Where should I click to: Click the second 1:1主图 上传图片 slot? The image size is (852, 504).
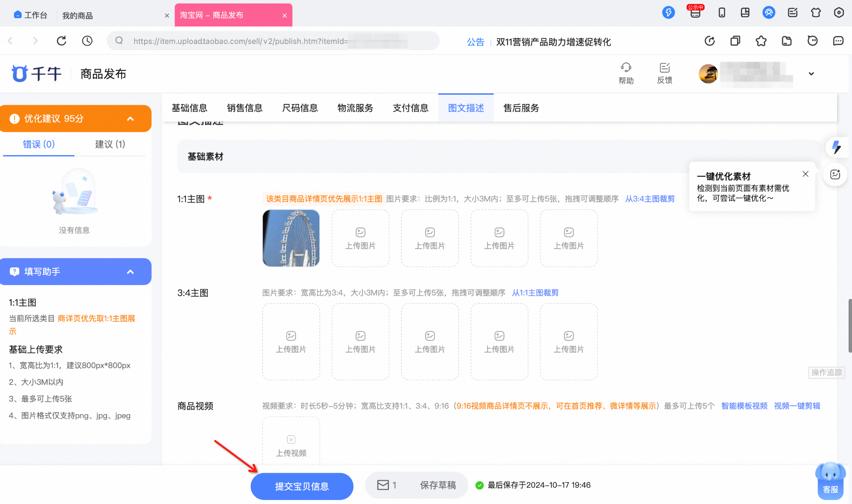pyautogui.click(x=360, y=238)
